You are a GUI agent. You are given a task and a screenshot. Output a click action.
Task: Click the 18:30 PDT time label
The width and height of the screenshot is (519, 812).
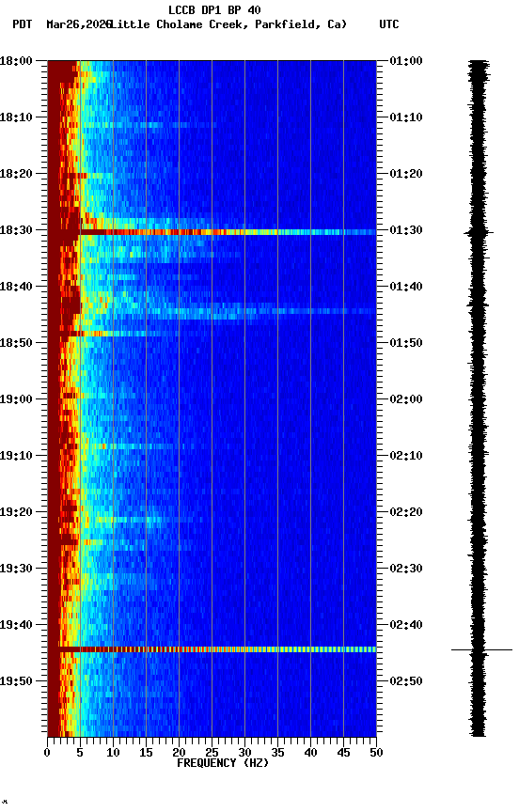click(16, 230)
